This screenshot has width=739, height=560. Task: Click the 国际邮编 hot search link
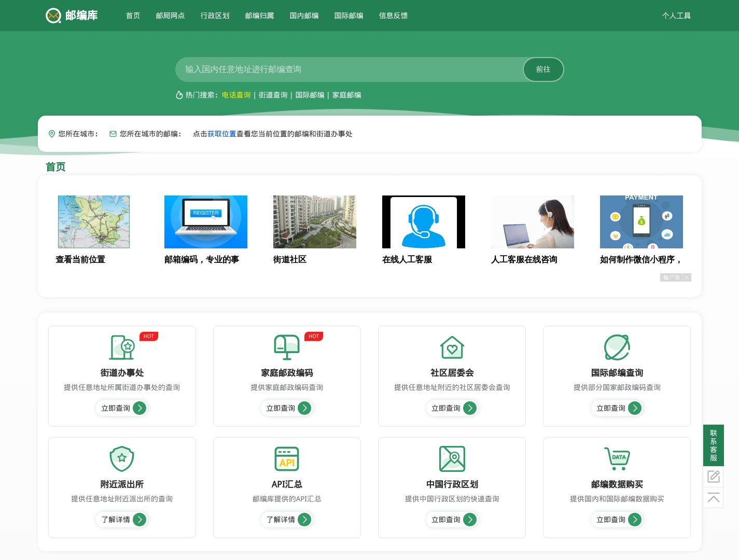point(310,95)
